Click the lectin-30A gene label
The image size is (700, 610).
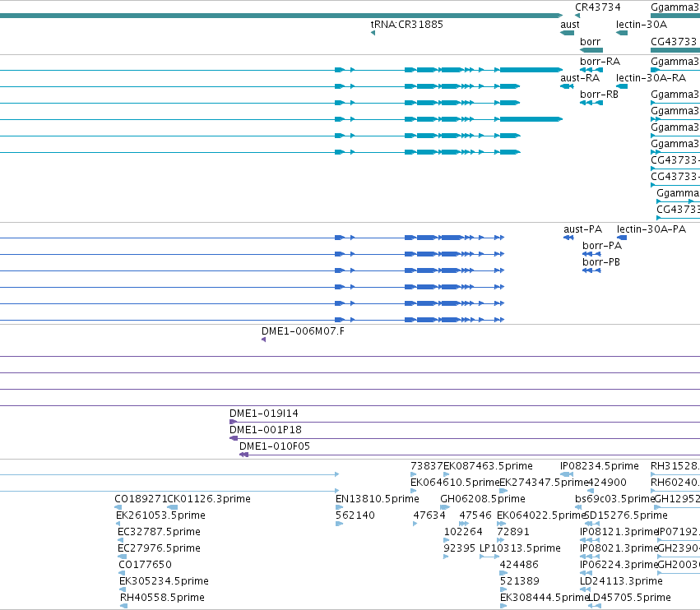point(641,25)
